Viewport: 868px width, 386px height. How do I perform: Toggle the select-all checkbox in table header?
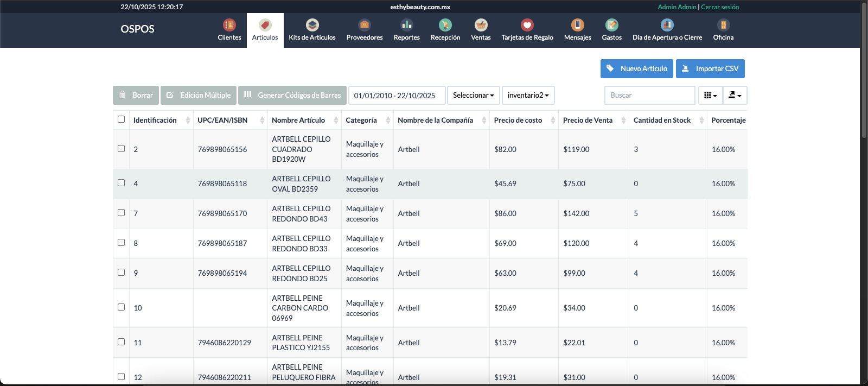[121, 119]
